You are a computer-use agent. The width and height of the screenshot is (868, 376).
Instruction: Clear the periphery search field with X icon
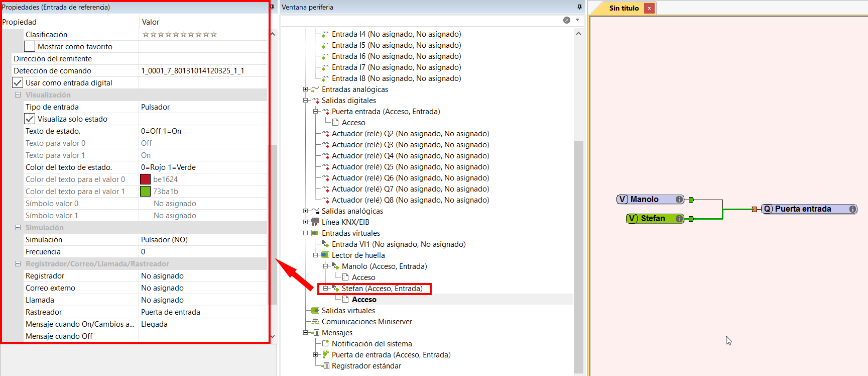[566, 20]
